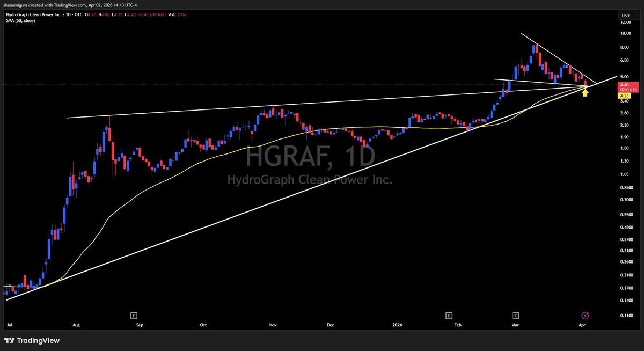
Task: Click the Aug label on time axis
Action: point(76,325)
